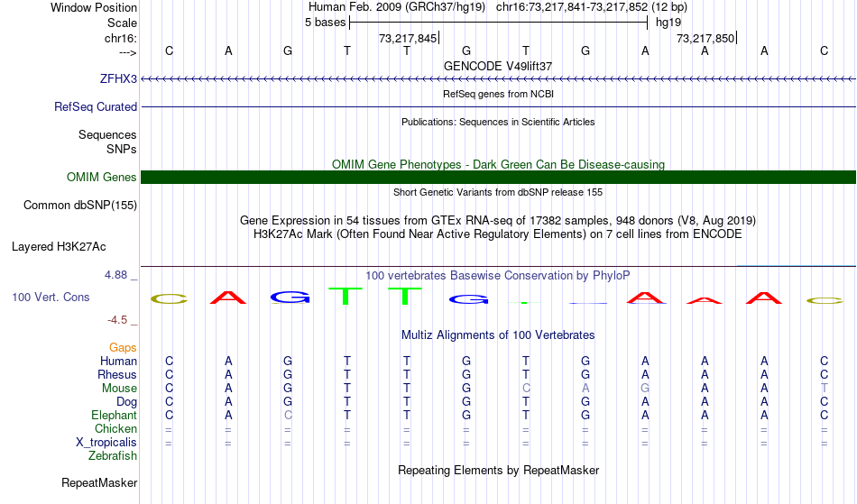Viewport: 857px width, 504px height.
Task: Click the faded A mismatch in Mouse row
Action: pyautogui.click(x=585, y=389)
